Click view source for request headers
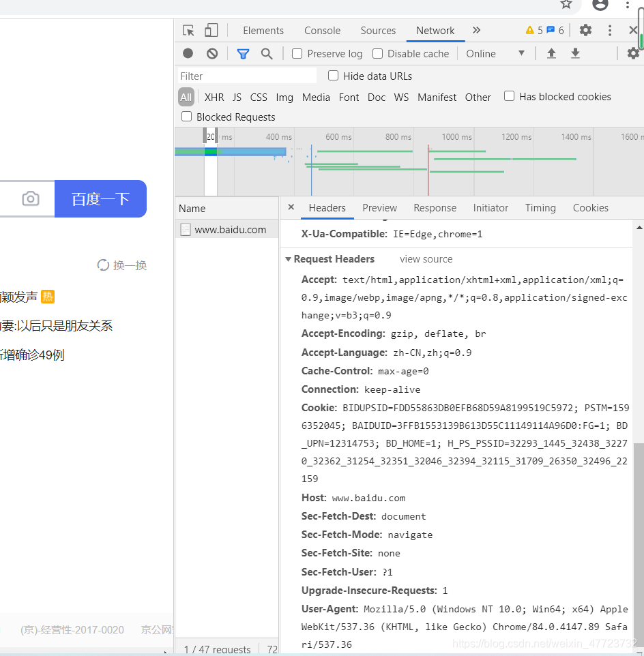This screenshot has width=644, height=656. [426, 259]
